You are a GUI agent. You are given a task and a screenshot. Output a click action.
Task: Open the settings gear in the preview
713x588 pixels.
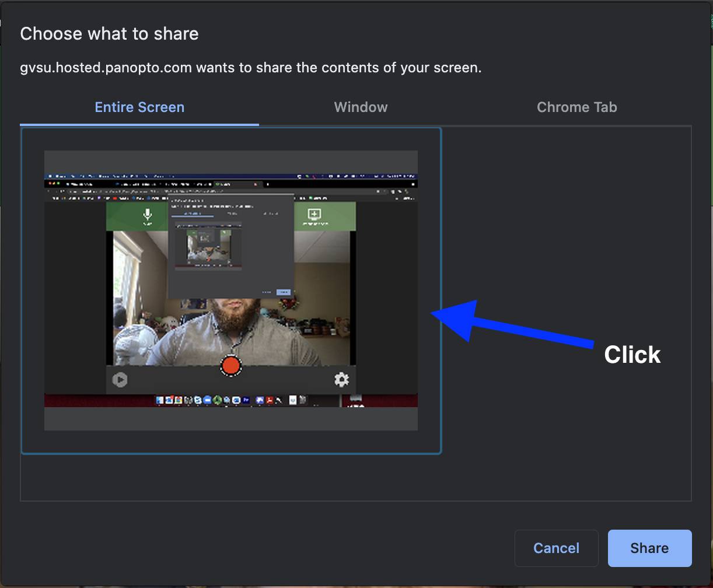coord(341,379)
